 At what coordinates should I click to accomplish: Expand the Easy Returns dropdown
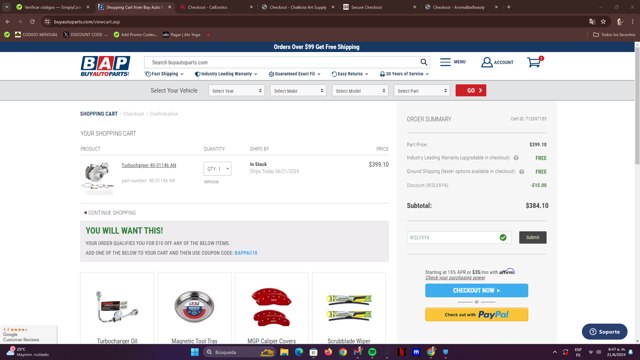tap(350, 74)
